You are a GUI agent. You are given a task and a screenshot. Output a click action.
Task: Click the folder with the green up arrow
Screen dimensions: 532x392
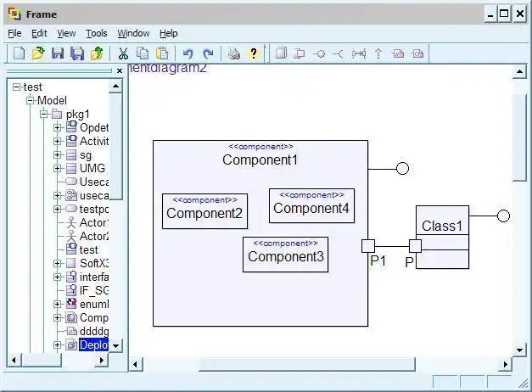[x=97, y=53]
